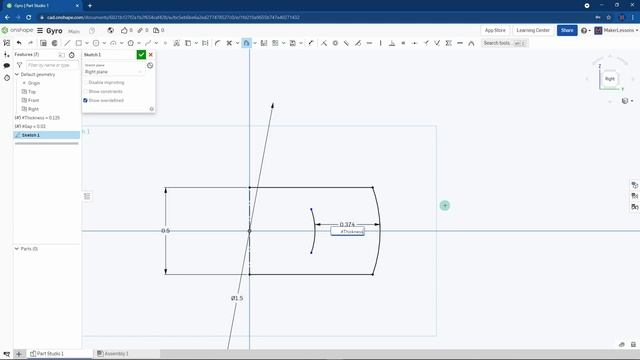This screenshot has width=640, height=360.
Task: Apply the Midpoint constraint
Action: [x=415, y=43]
